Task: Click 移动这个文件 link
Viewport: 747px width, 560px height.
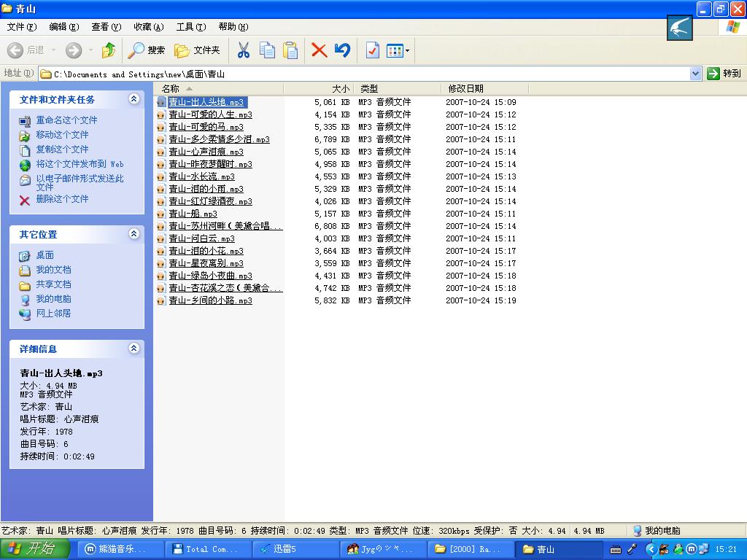Action: [63, 135]
